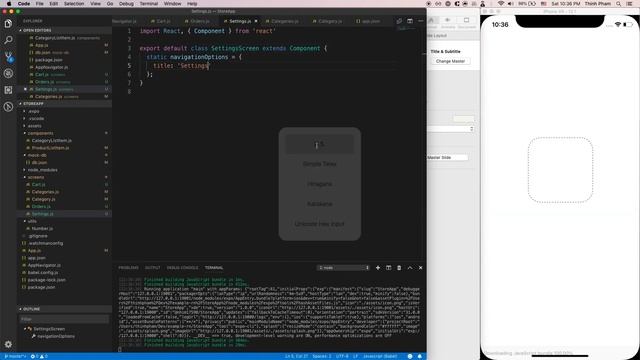Open package-lock.json in file tree
Screen dimensions: 640x360
[x=47, y=280]
